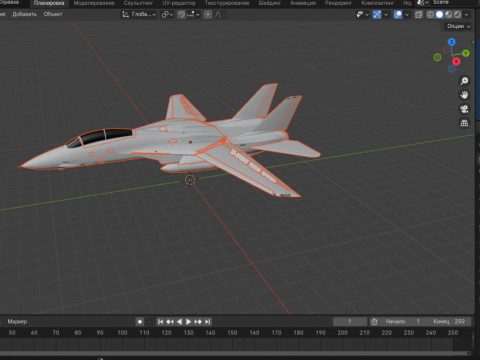Open the pivot point dropdown
Image resolution: width=480 pixels, height=360 pixels.
(167, 15)
